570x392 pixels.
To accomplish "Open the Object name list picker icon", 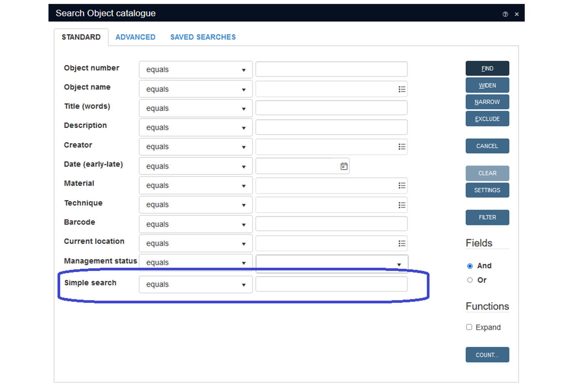I will coord(402,89).
